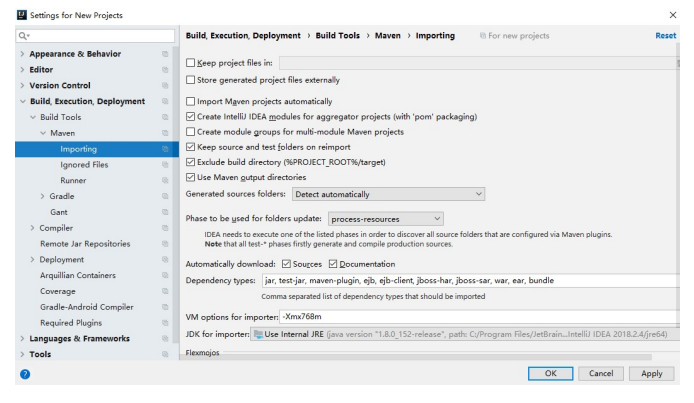
Task: Expand the Tools section
Action: click(x=22, y=354)
